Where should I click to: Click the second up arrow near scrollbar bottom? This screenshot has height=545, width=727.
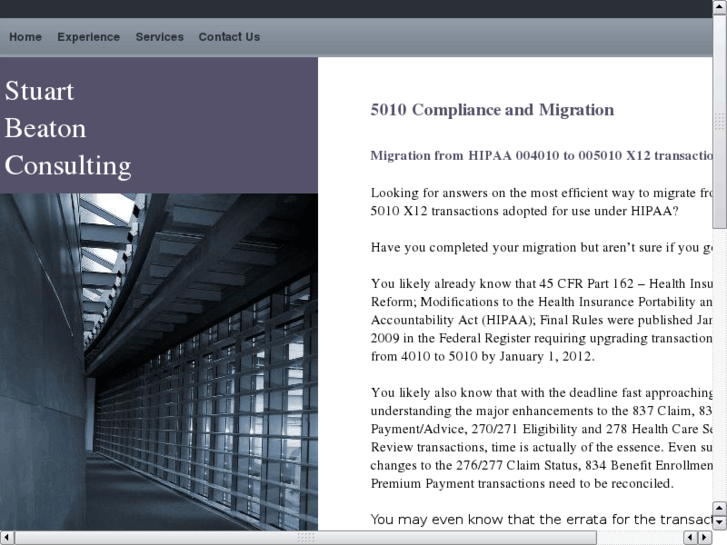(x=720, y=508)
